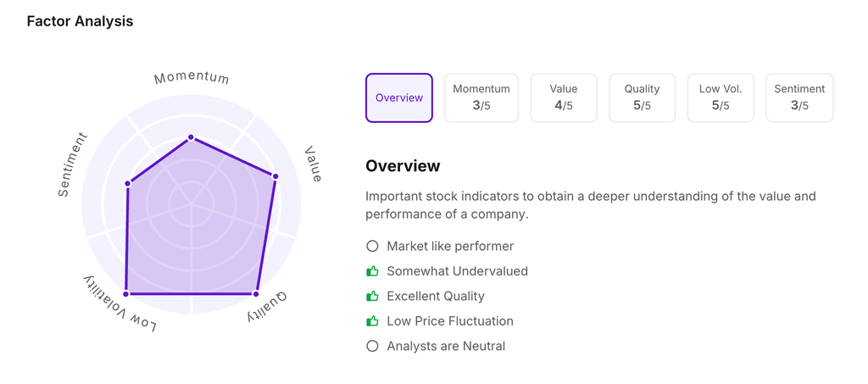The image size is (868, 384).
Task: Click the Momentum data point on radar chart
Action: coord(192,137)
